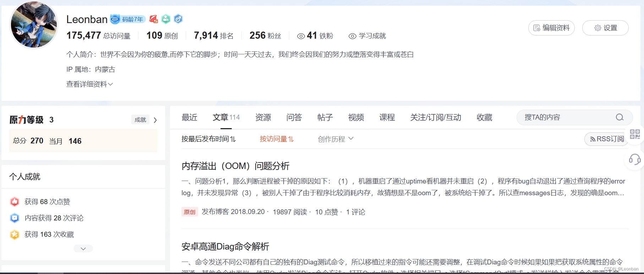
Task: Click the 109 原创 stat
Action: click(162, 35)
